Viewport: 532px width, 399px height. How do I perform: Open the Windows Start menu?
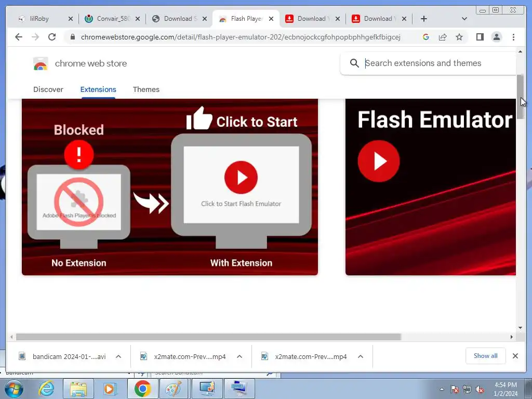pyautogui.click(x=14, y=389)
